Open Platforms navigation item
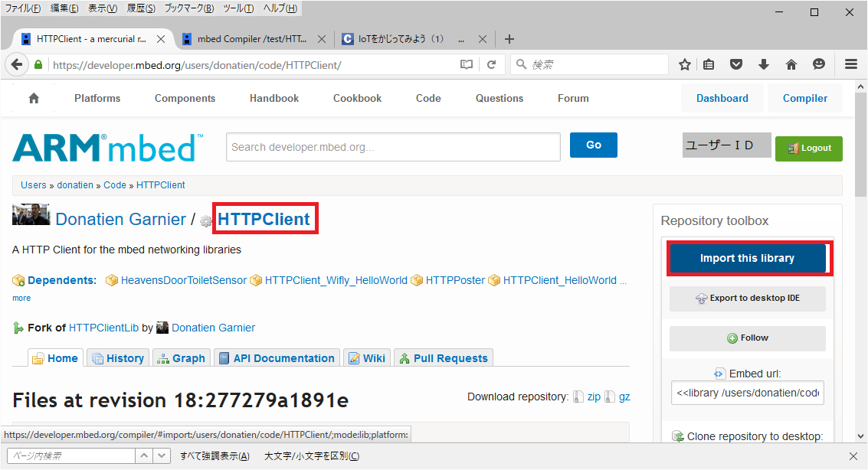Image resolution: width=868 pixels, height=470 pixels. tap(97, 99)
